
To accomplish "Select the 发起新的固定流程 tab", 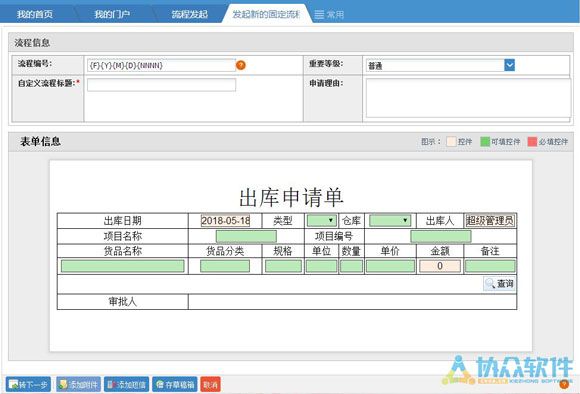I will pyautogui.click(x=266, y=14).
